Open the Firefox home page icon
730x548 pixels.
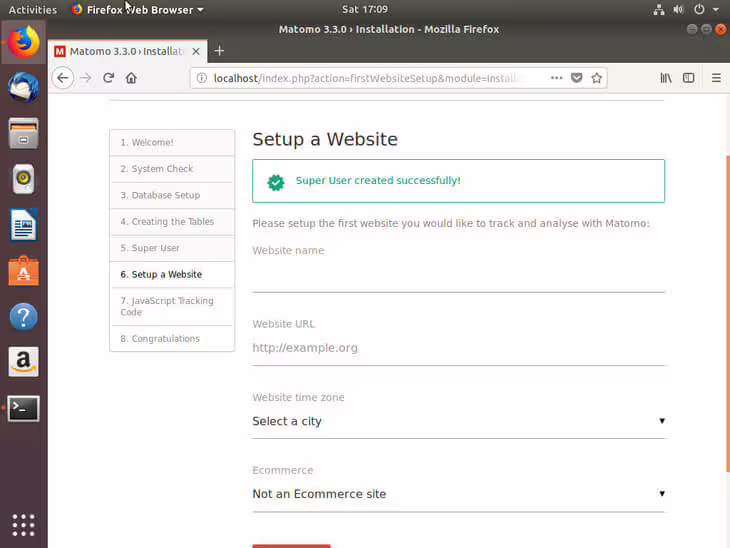(x=131, y=78)
